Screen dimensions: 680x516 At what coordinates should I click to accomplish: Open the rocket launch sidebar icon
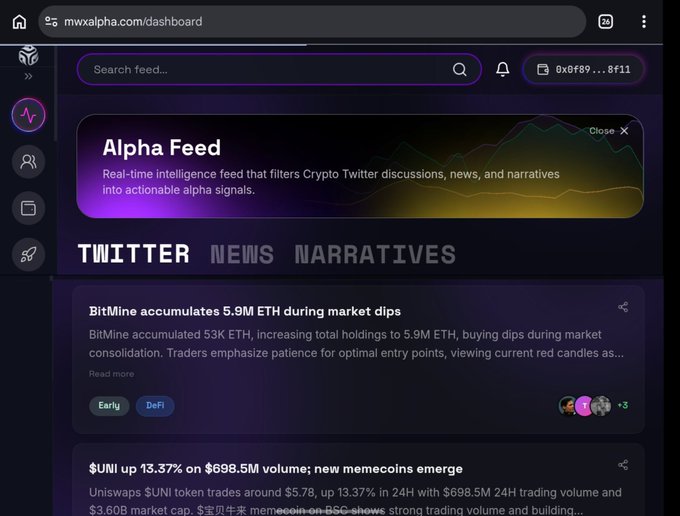point(28,255)
